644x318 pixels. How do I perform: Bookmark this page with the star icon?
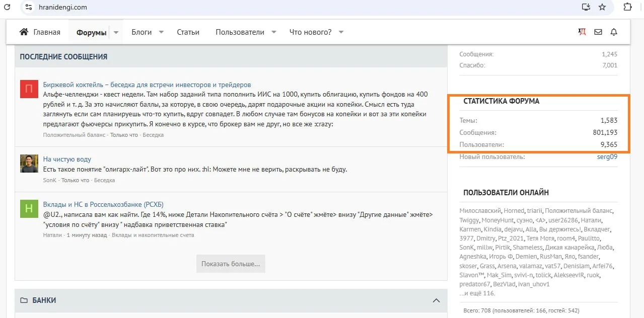point(602,7)
